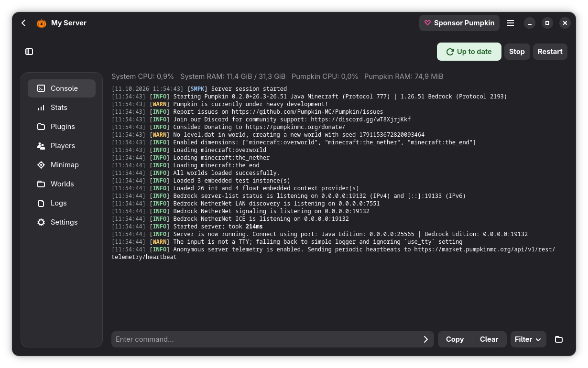Clear the console output
Image resolution: width=588 pixels, height=368 pixels.
point(489,339)
